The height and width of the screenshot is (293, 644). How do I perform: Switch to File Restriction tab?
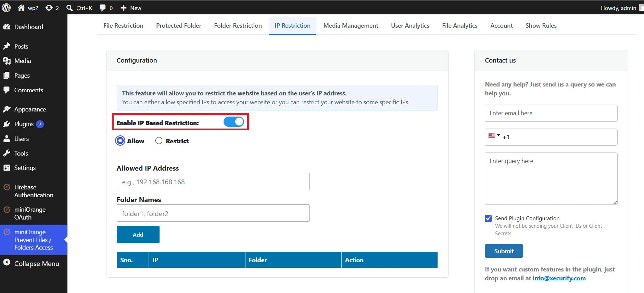(123, 26)
